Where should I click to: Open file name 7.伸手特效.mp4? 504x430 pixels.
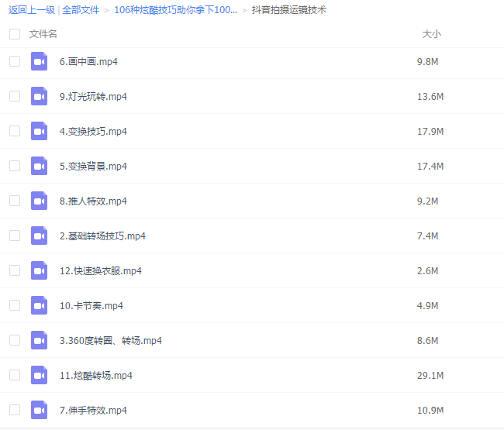[93, 410]
